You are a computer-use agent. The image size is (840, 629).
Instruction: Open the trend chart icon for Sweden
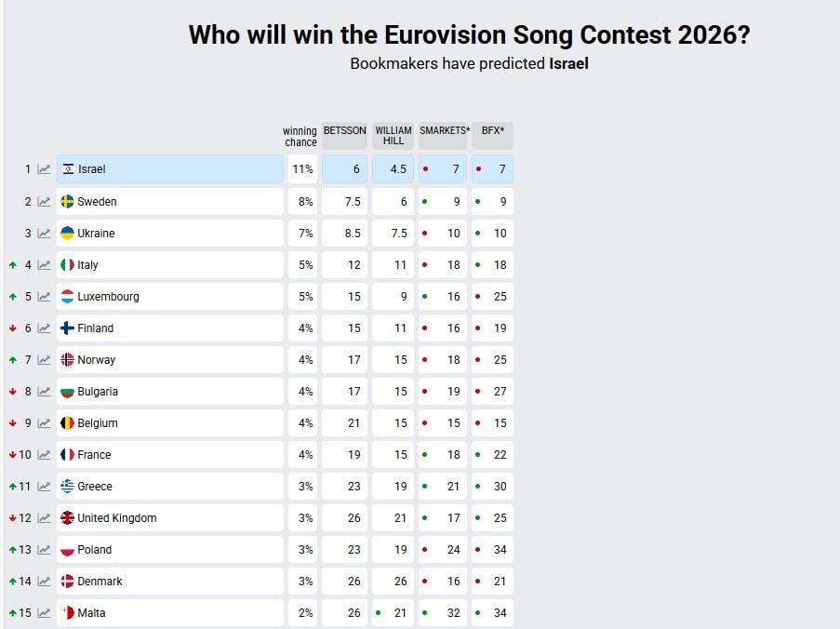pos(44,202)
